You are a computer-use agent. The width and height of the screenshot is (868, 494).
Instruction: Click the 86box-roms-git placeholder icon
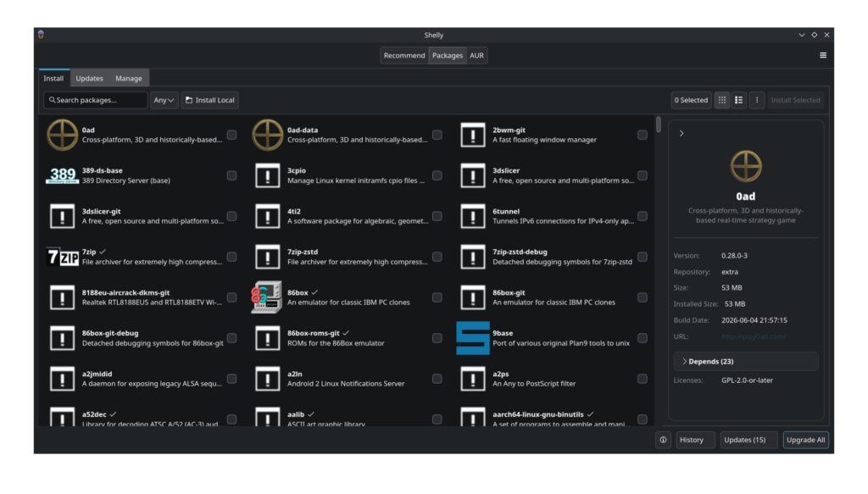(267, 338)
